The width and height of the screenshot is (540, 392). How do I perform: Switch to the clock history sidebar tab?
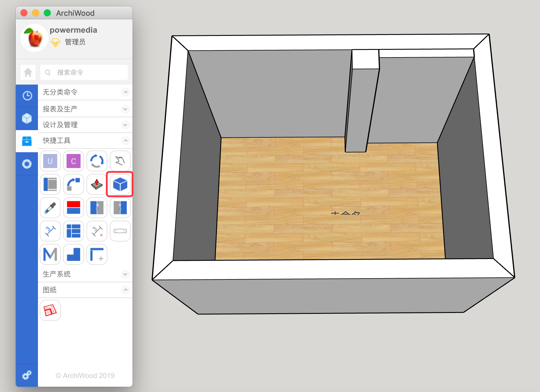coord(27,96)
